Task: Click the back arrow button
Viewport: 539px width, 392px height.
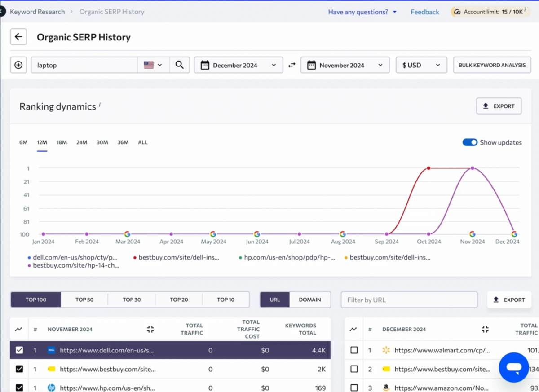Action: click(18, 37)
